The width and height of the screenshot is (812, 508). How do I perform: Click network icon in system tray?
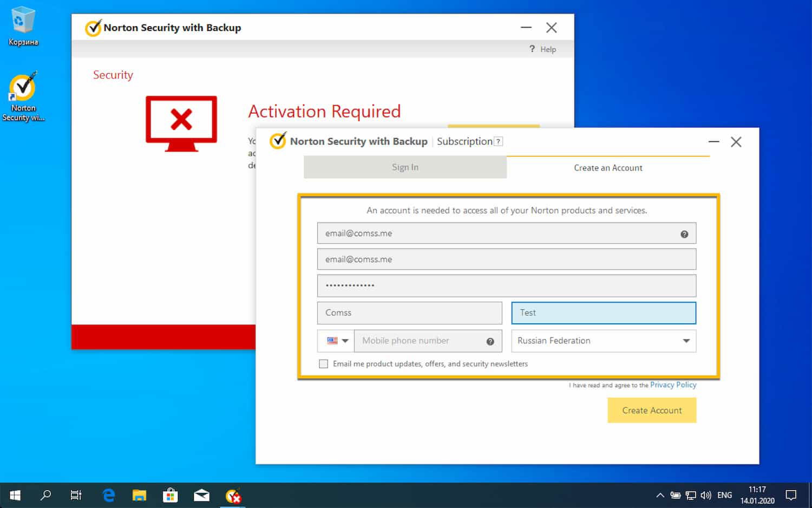click(x=691, y=495)
